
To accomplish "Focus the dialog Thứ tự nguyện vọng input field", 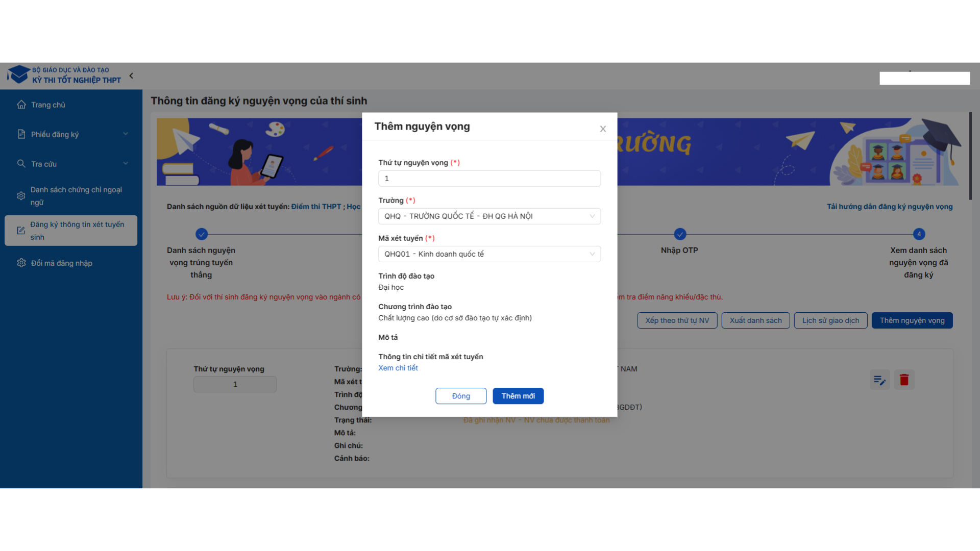I will click(489, 179).
